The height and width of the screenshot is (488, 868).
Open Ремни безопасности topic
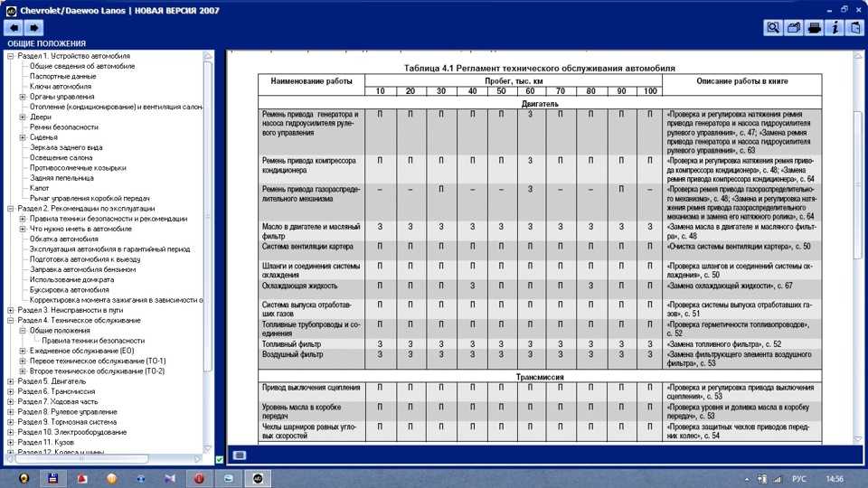point(64,127)
